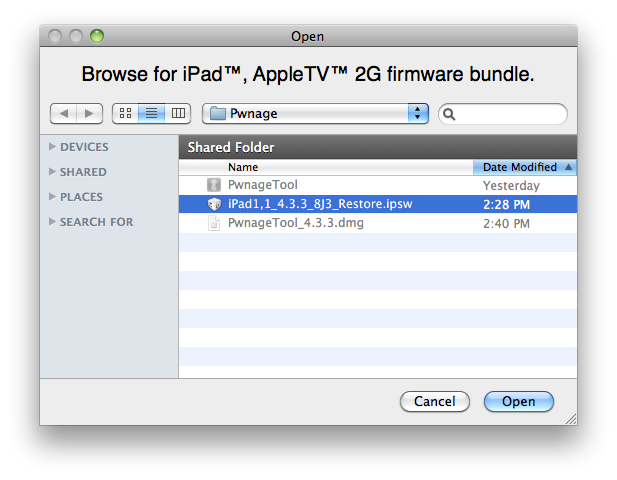Open the Pwnage folder location dropdown
The width and height of the screenshot is (617, 480).
(x=315, y=114)
